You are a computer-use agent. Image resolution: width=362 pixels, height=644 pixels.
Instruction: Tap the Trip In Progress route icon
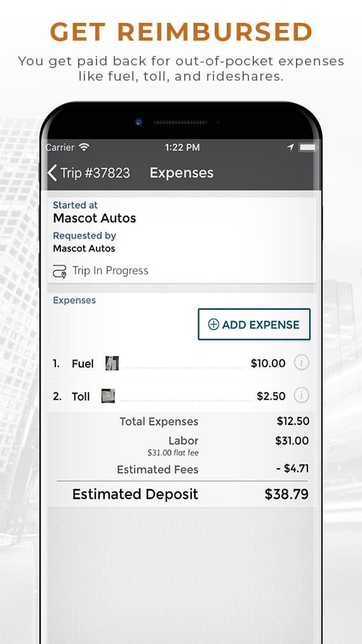click(60, 271)
